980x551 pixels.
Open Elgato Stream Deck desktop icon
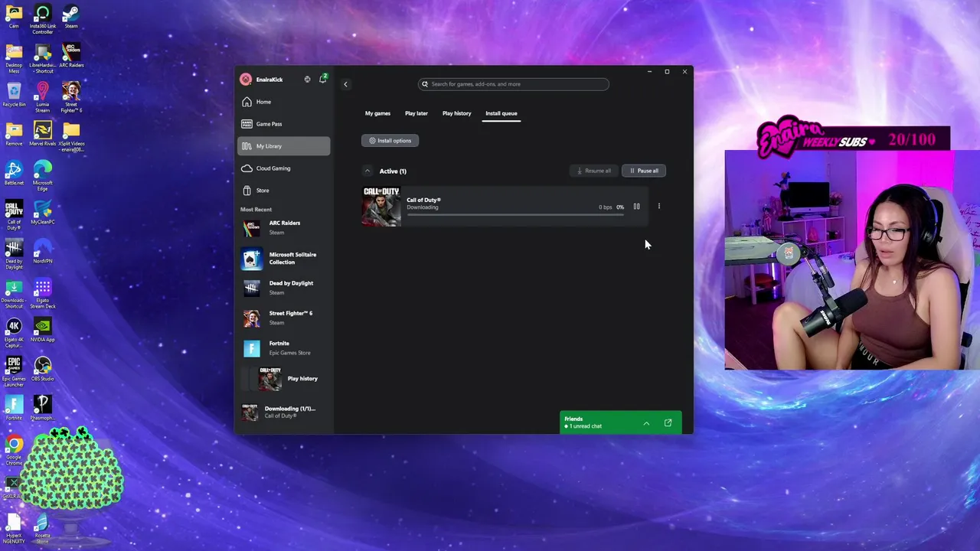pyautogui.click(x=42, y=294)
